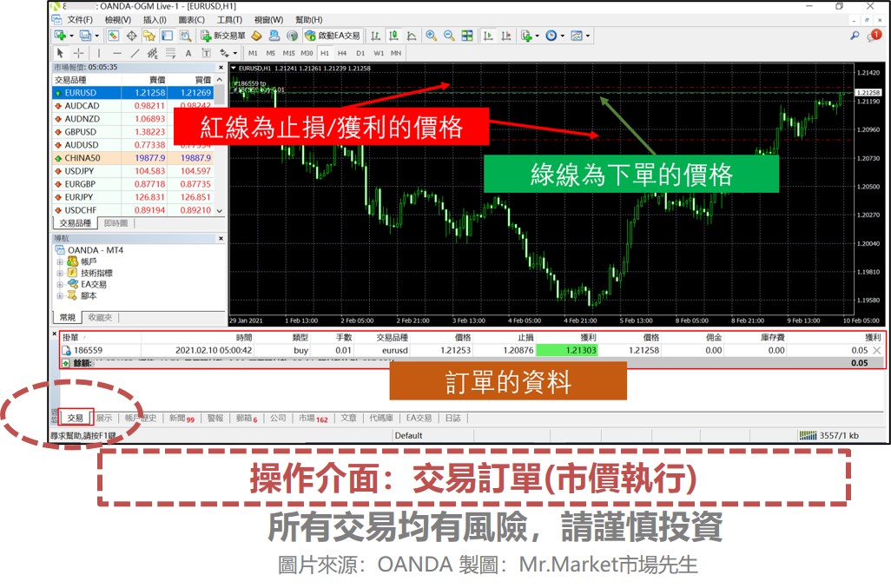This screenshot has width=891, height=588.
Task: Open the chat notification bubble icon
Action: [874, 36]
